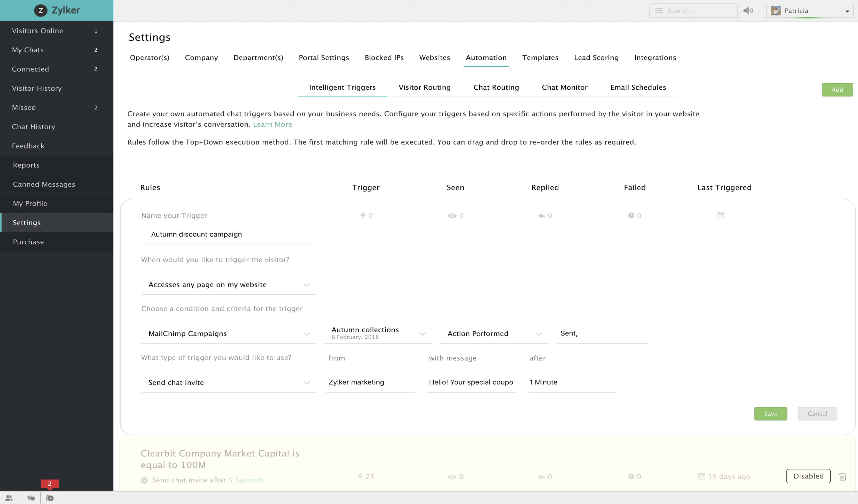Click the Clearbit rule calendar icon

(x=701, y=476)
